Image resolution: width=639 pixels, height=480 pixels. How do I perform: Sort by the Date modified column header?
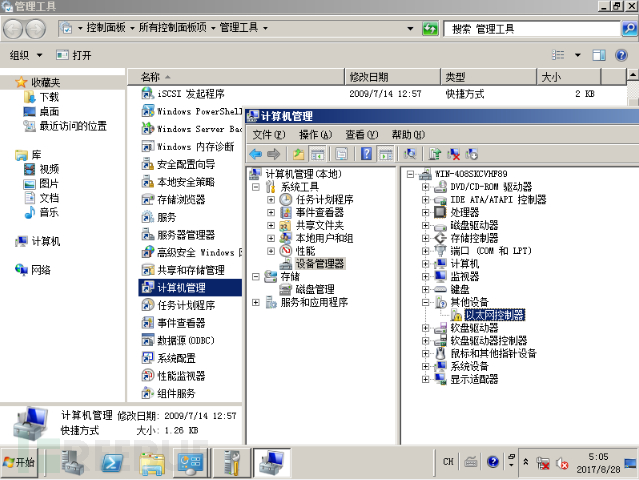pyautogui.click(x=392, y=77)
